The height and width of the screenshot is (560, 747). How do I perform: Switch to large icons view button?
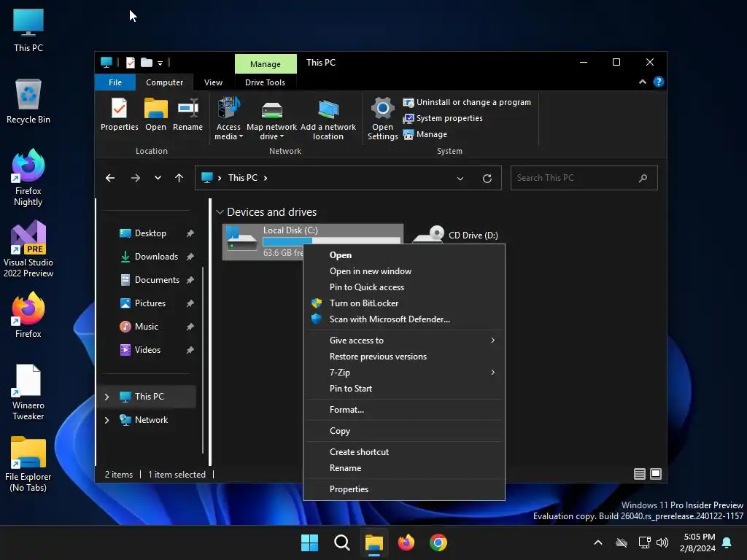[x=656, y=474]
